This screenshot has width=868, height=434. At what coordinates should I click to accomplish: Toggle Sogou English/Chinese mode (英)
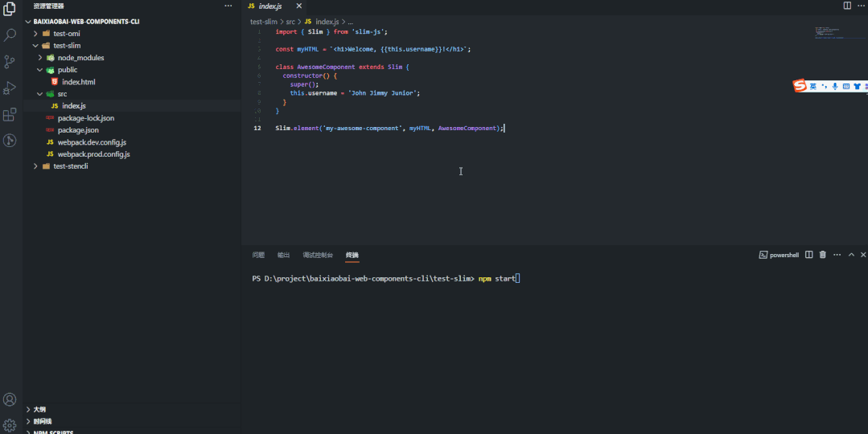(813, 86)
